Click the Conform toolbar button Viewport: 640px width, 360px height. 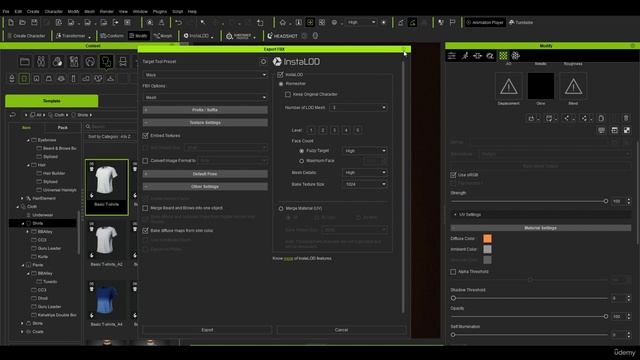point(112,36)
